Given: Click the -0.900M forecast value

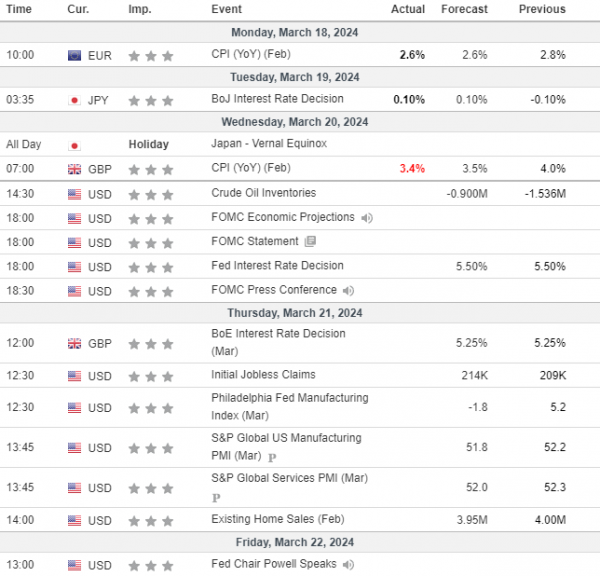Looking at the screenshot, I should [467, 194].
